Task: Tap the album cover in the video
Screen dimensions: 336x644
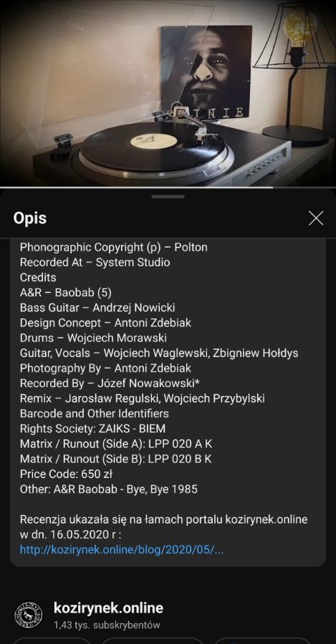Action: (x=206, y=73)
